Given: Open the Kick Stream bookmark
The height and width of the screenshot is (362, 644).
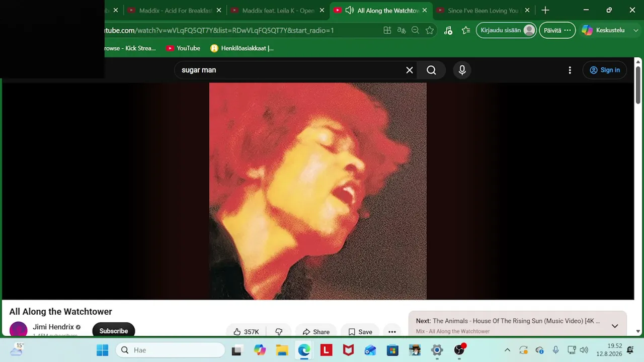Looking at the screenshot, I should (x=130, y=48).
